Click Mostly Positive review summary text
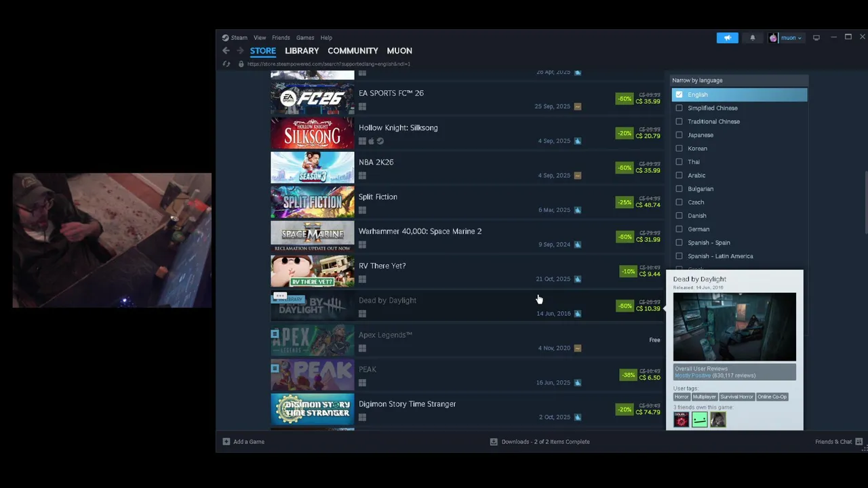The height and width of the screenshot is (488, 868). pyautogui.click(x=692, y=375)
